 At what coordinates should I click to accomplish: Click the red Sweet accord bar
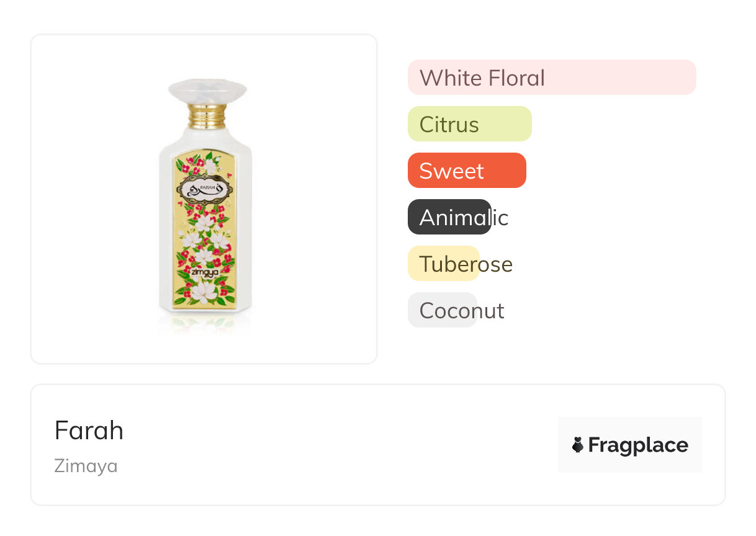pyautogui.click(x=467, y=171)
